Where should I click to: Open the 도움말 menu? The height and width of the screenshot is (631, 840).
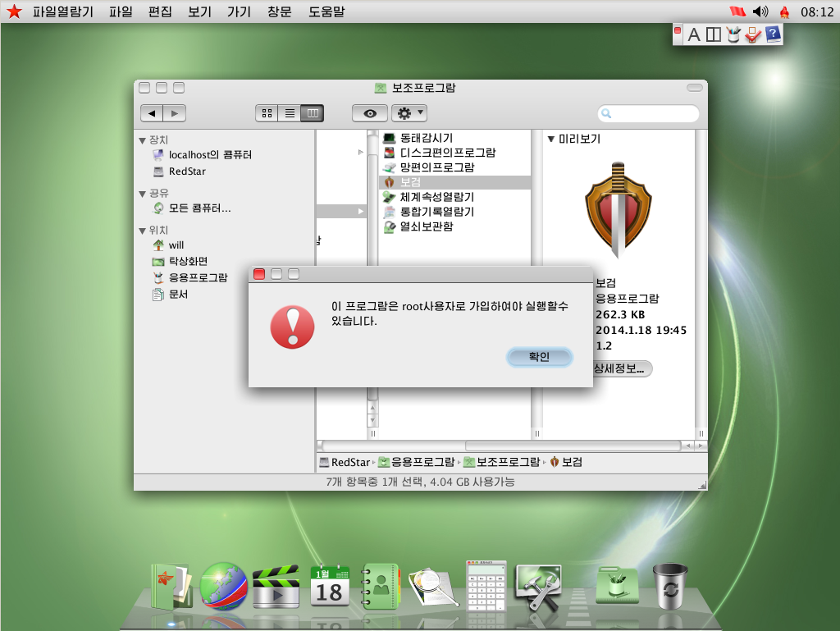coord(326,11)
